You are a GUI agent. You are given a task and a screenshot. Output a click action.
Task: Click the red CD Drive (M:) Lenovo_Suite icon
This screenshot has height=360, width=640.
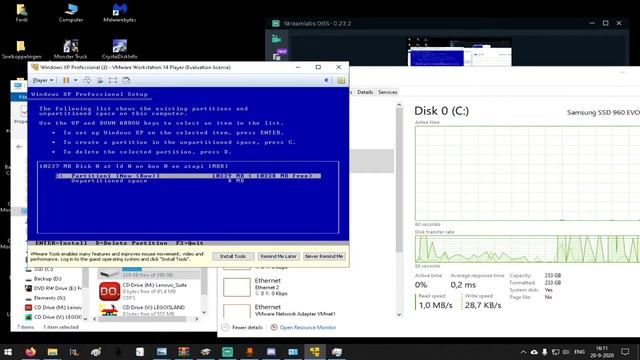pos(109,291)
